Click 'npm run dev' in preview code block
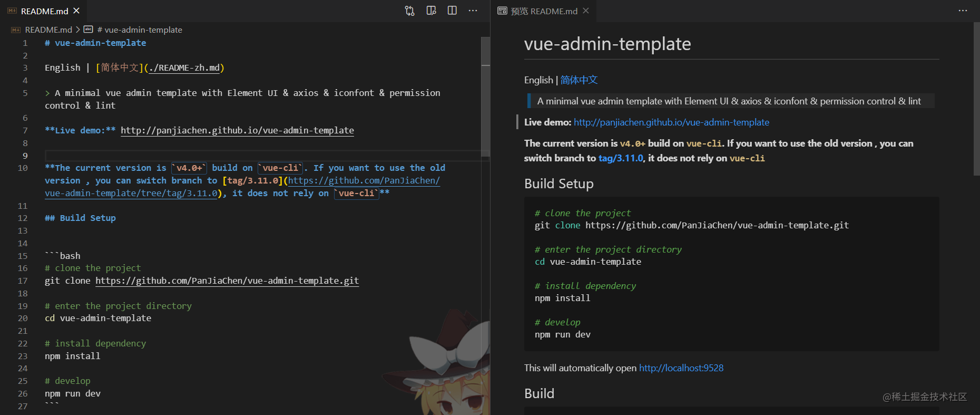This screenshot has width=980, height=415. (x=563, y=334)
